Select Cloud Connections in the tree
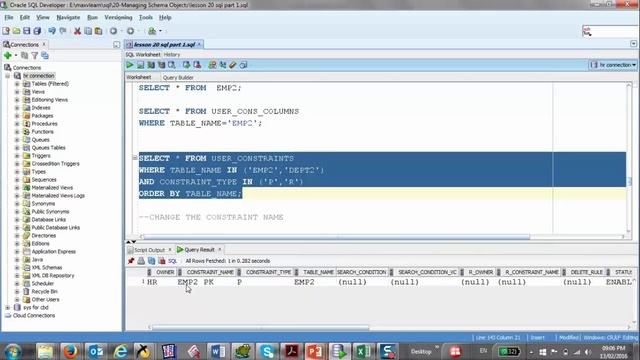Screen dimensions: 640x360 coord(34,316)
